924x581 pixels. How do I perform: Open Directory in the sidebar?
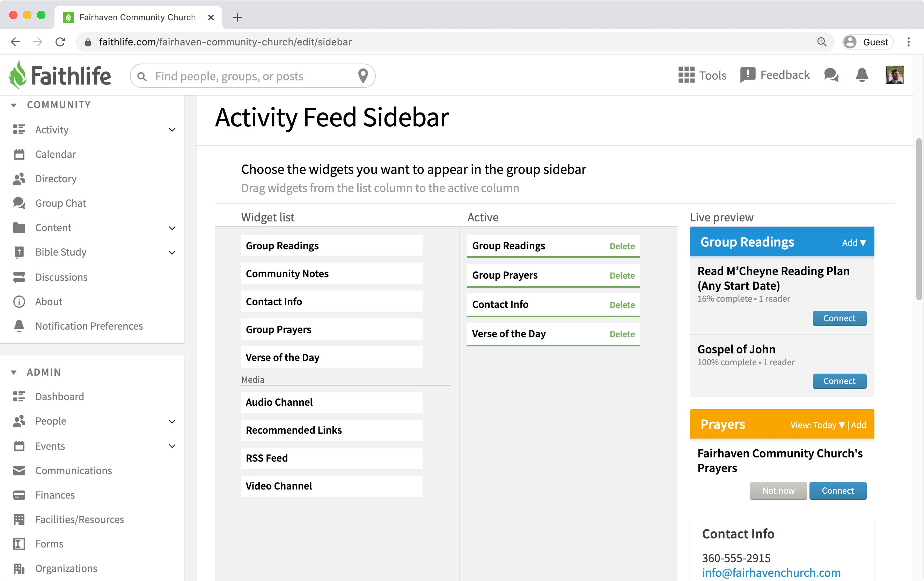click(x=56, y=179)
